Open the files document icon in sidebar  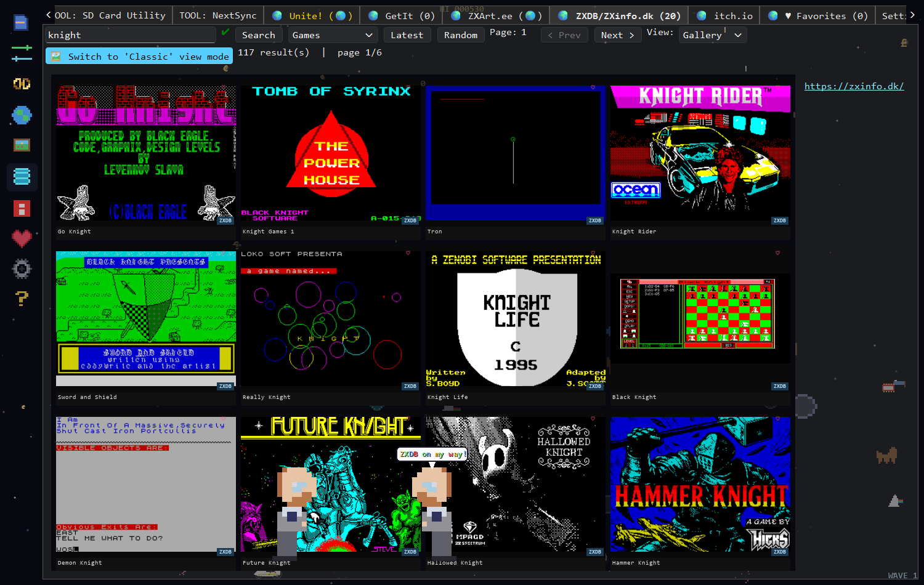pyautogui.click(x=21, y=23)
